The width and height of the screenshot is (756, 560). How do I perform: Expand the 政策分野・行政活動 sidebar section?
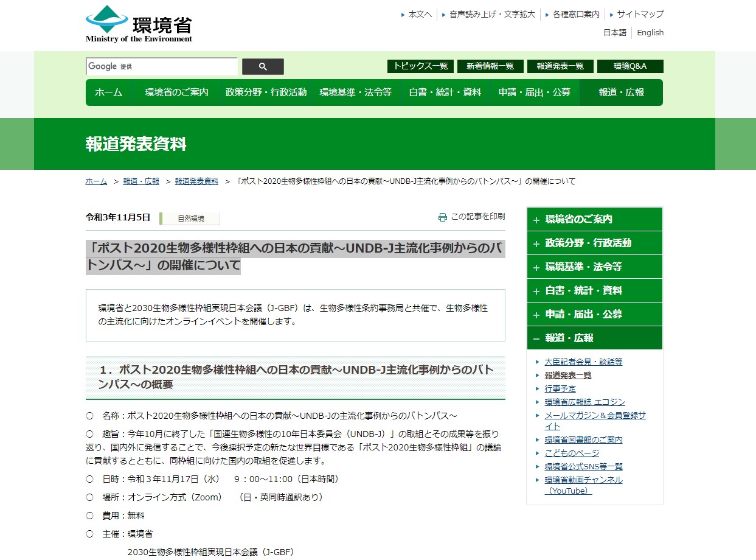pyautogui.click(x=536, y=243)
